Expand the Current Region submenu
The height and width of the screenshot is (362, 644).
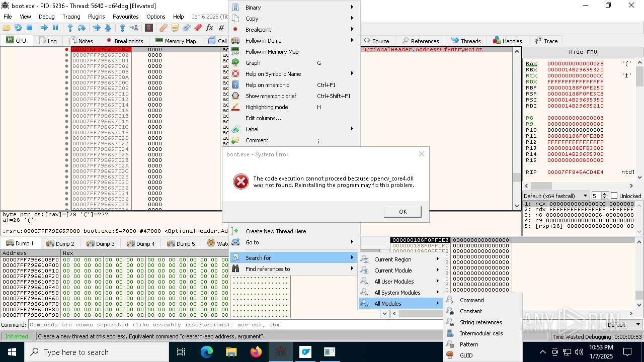click(x=400, y=259)
